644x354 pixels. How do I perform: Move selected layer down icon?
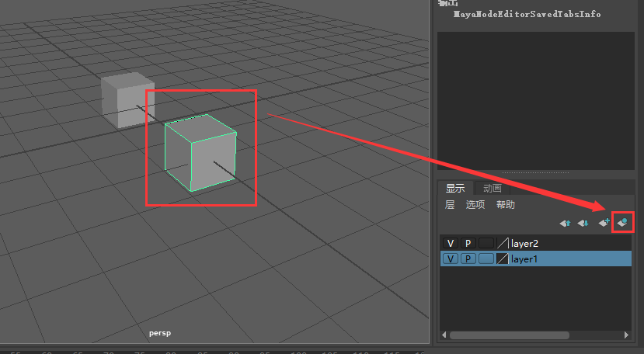coord(583,223)
